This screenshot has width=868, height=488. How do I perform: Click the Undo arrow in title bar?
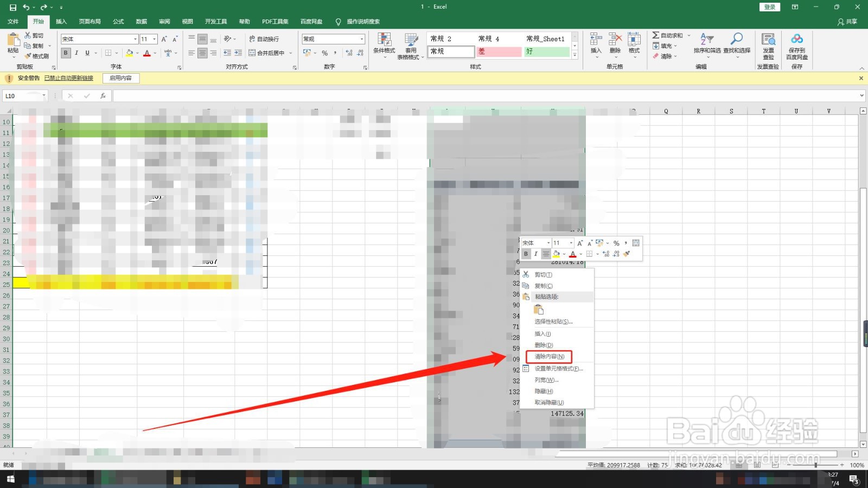26,7
